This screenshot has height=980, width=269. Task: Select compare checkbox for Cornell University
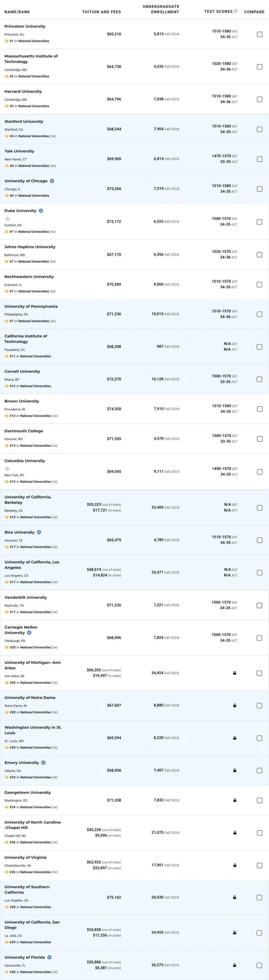(260, 379)
